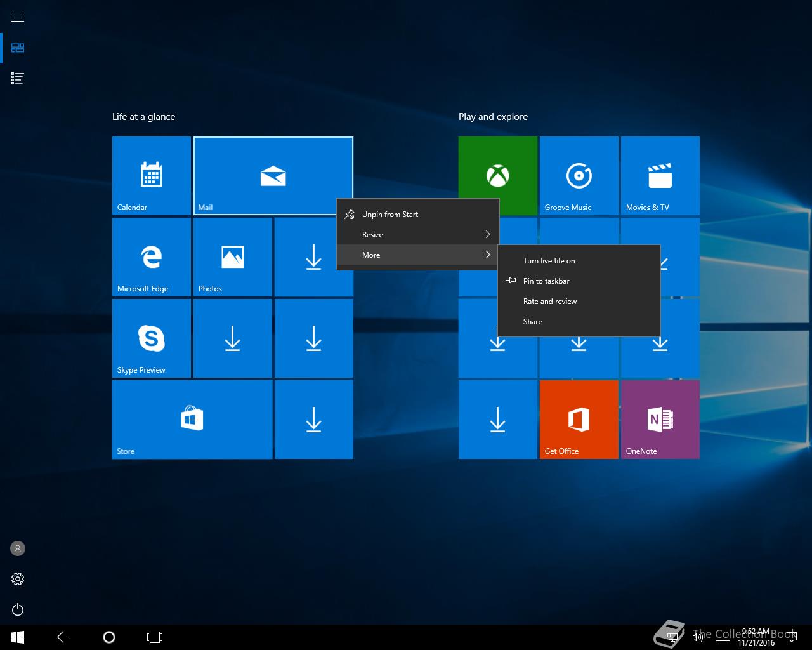This screenshot has height=650, width=812.
Task: Click the Life at a glance heading
Action: click(143, 117)
